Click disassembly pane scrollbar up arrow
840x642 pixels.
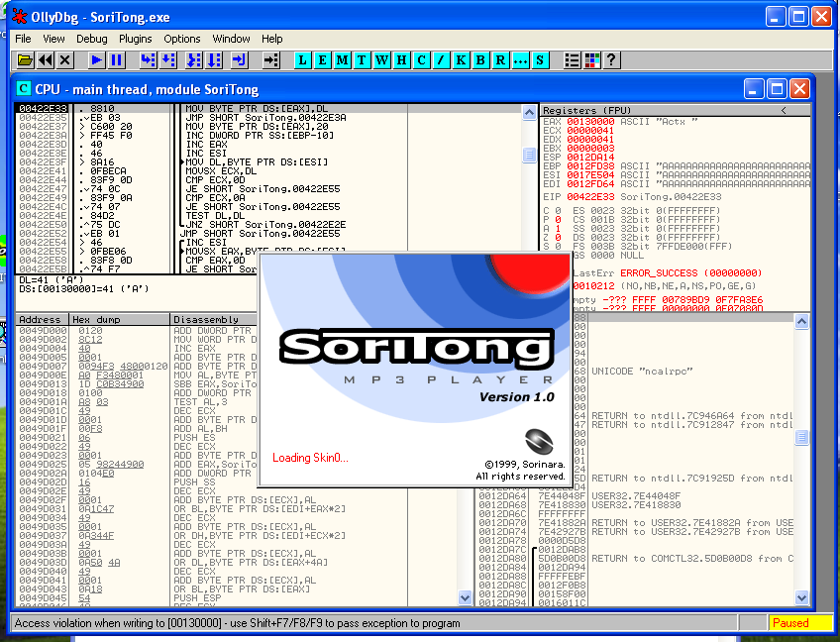click(529, 112)
